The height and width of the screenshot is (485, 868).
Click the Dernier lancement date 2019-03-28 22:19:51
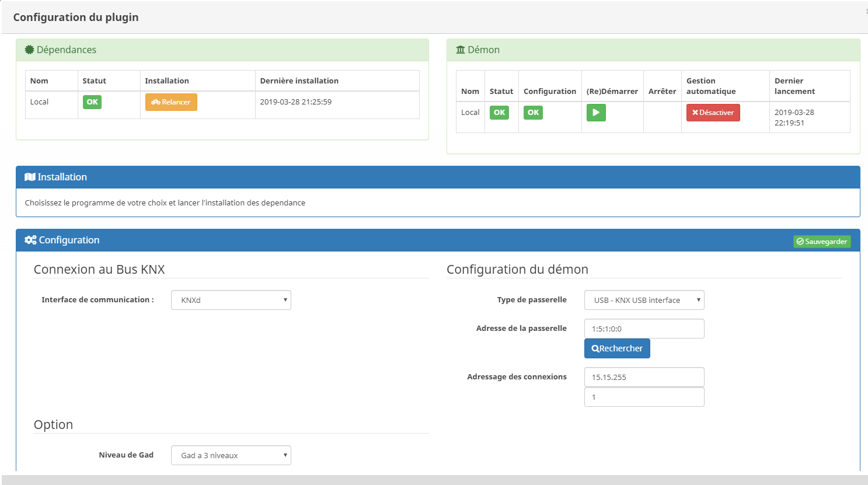pyautogui.click(x=794, y=117)
